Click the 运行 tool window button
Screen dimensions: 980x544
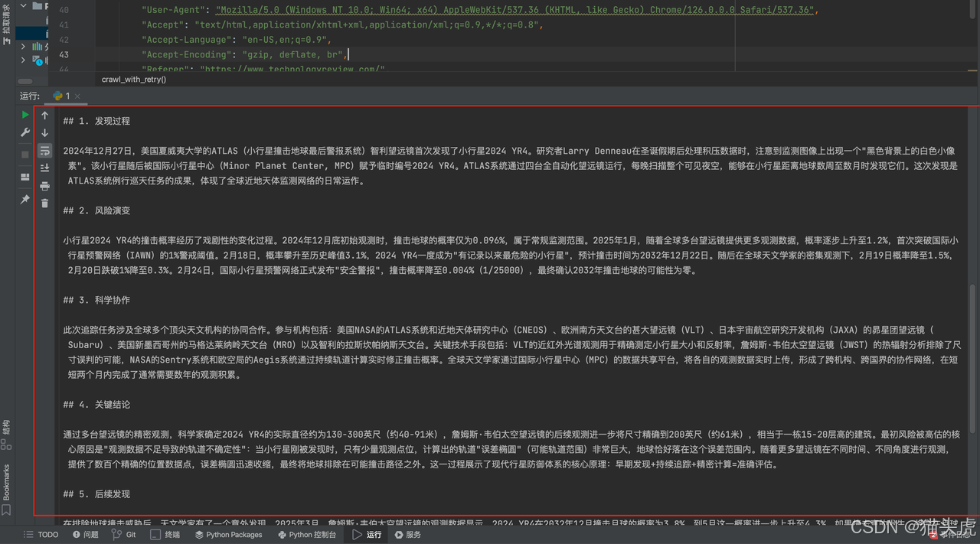click(367, 535)
